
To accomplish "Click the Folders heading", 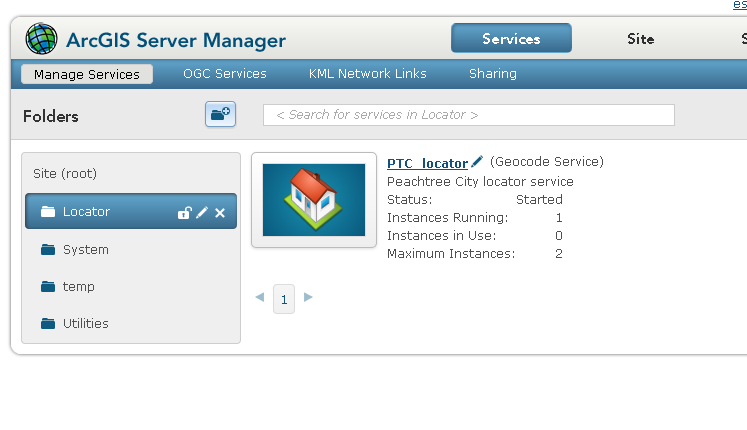I will pyautogui.click(x=50, y=116).
